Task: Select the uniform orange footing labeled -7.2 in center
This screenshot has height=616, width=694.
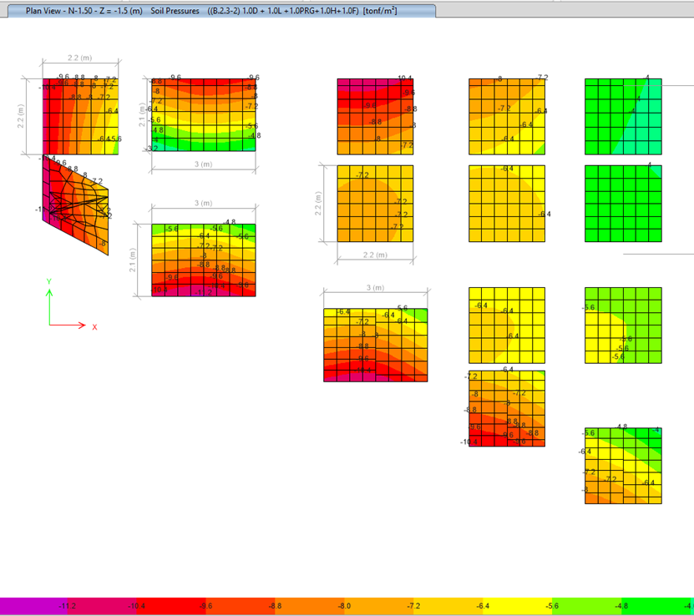Action: click(x=375, y=203)
